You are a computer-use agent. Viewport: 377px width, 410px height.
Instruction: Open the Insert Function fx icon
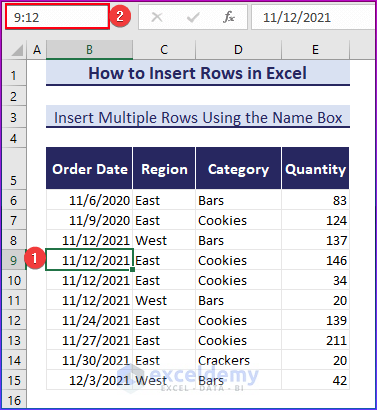pos(229,17)
